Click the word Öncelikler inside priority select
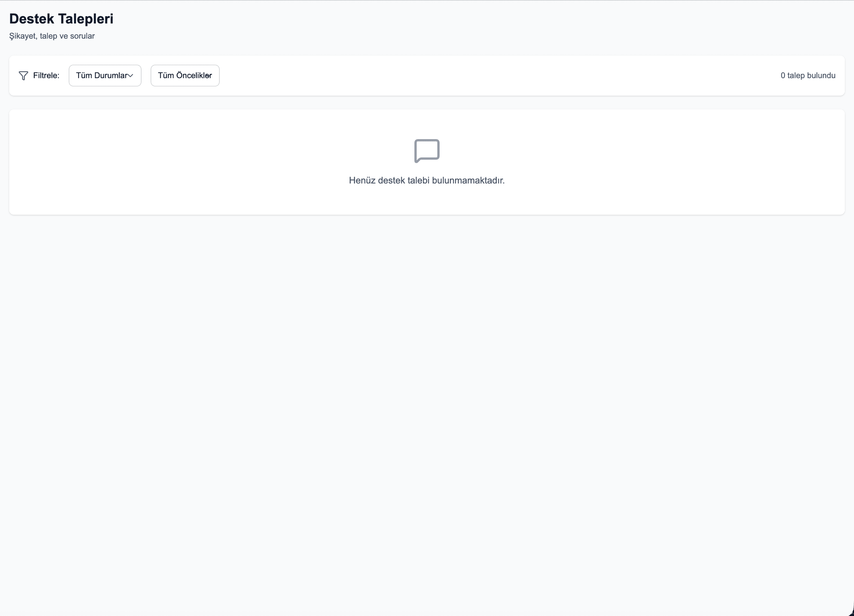Viewport: 854px width, 616px height. 194,76
